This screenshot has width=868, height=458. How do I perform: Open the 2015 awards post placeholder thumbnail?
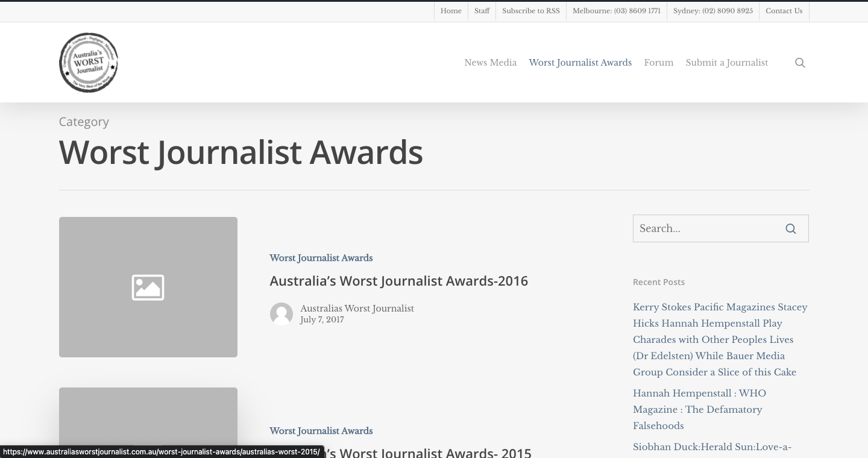[148, 422]
